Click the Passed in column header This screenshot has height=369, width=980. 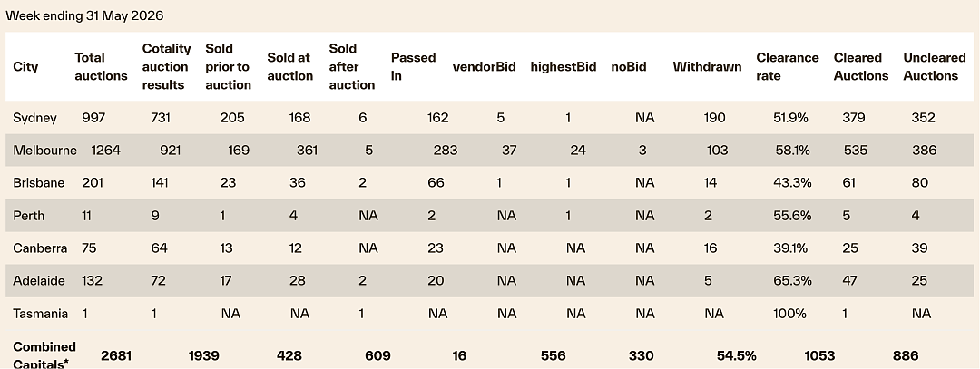[413, 67]
